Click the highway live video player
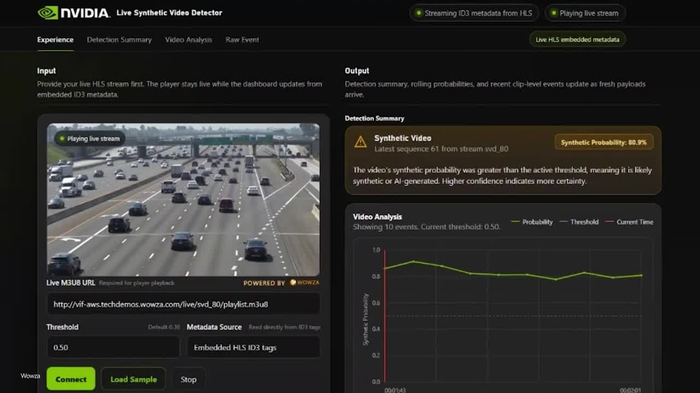The height and width of the screenshot is (393, 700). 183,200
